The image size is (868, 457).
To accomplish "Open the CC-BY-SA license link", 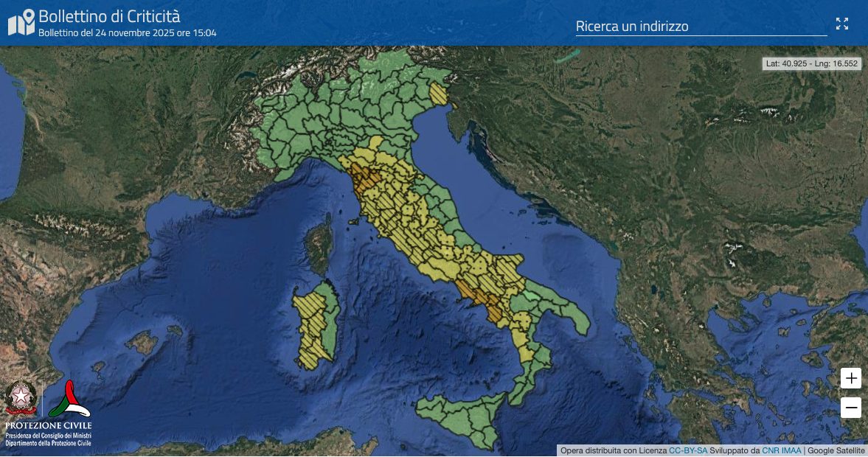I will (x=688, y=450).
